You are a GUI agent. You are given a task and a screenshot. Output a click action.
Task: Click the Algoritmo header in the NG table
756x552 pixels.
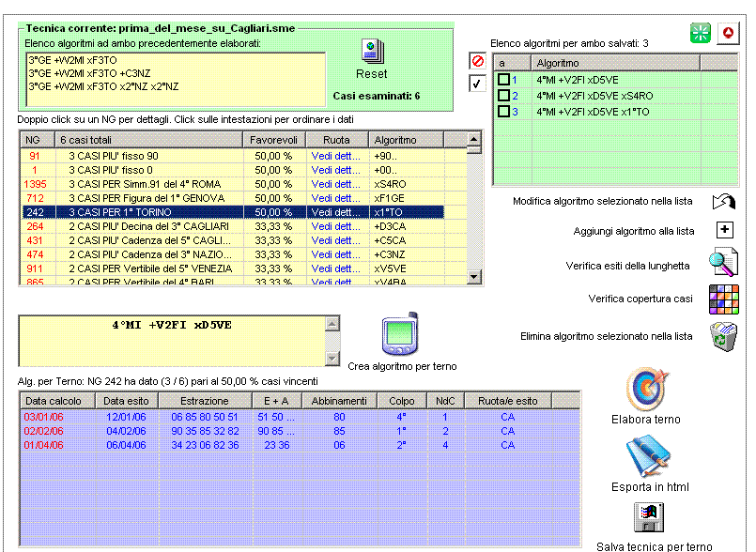[406, 140]
